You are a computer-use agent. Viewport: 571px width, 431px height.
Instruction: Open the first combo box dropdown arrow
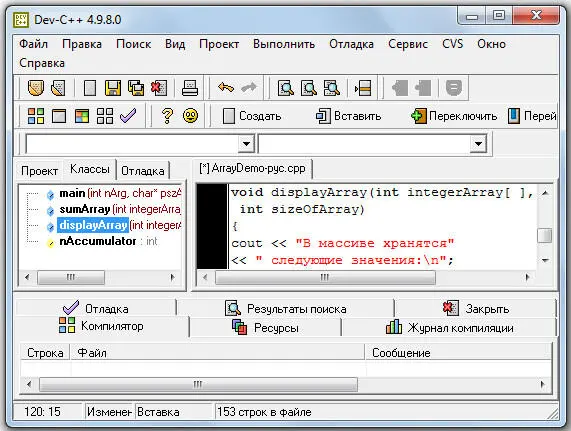tap(246, 144)
